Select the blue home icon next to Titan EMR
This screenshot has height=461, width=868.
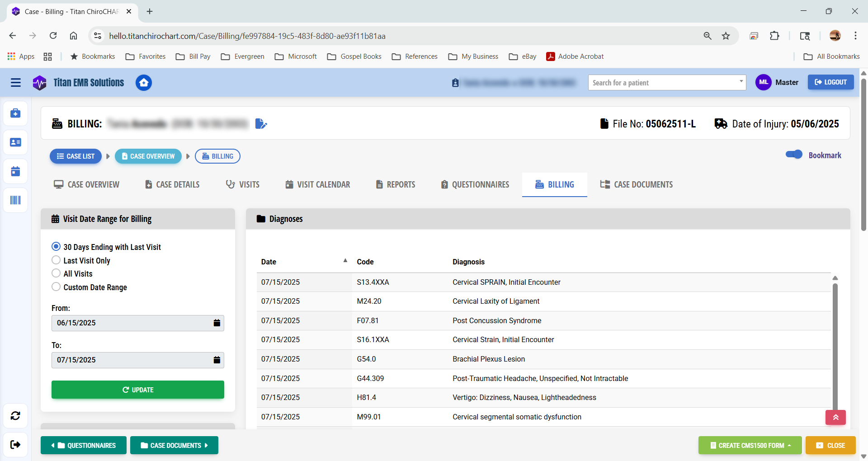pyautogui.click(x=144, y=83)
